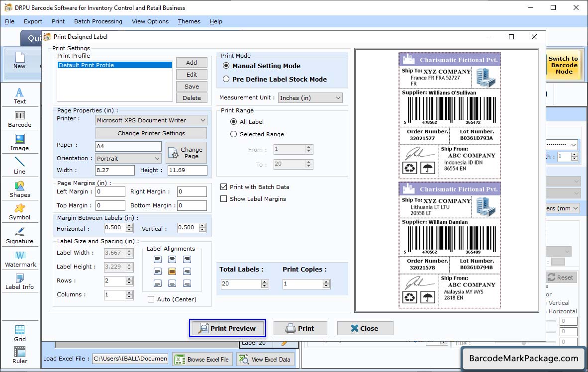Click Change Printer Settings button
The image size is (588, 372).
(151, 133)
